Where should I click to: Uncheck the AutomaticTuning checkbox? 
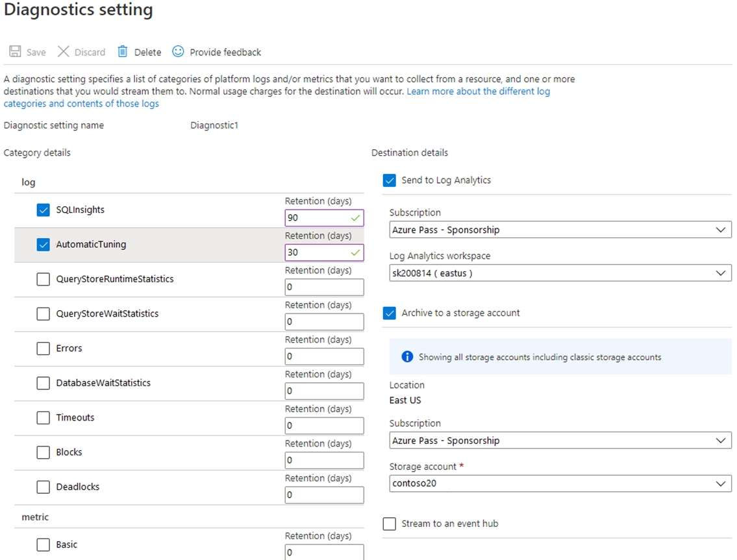pyautogui.click(x=44, y=245)
